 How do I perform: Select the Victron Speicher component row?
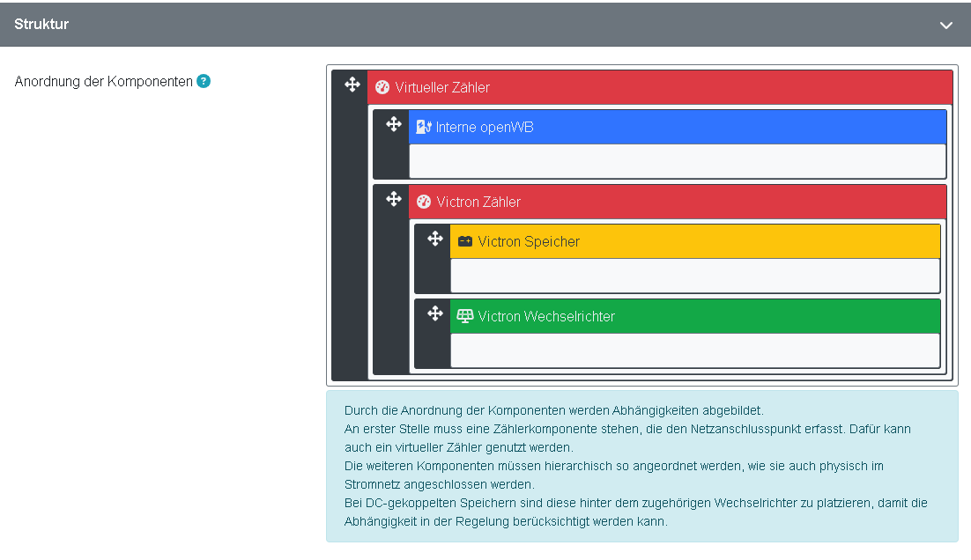coord(695,241)
